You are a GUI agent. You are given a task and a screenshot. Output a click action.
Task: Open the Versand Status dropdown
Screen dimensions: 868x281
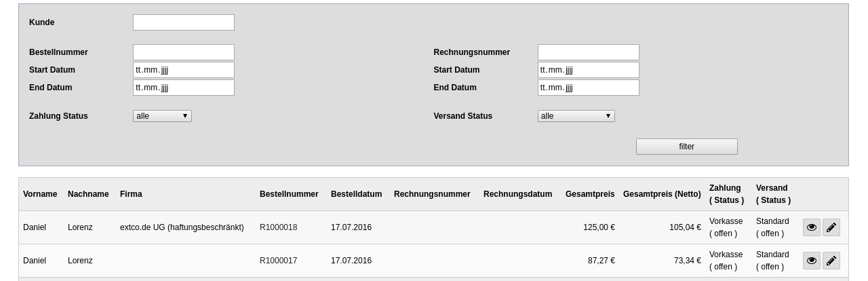[x=576, y=116]
